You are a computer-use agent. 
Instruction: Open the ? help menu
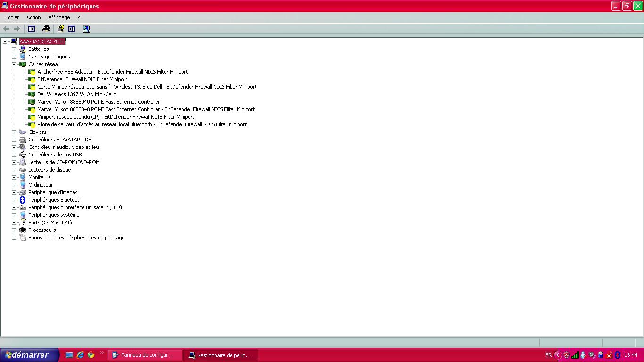(79, 17)
